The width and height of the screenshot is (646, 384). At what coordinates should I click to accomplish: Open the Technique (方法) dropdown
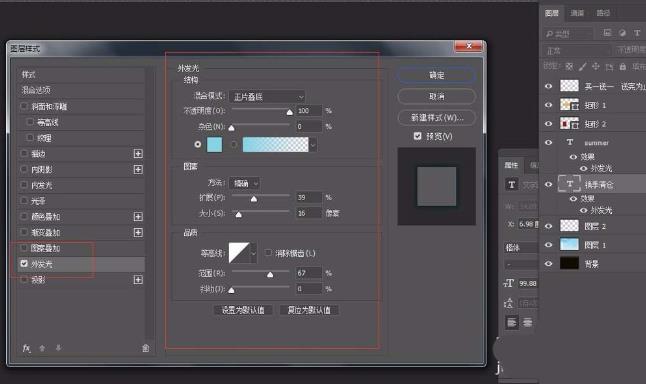pos(244,183)
